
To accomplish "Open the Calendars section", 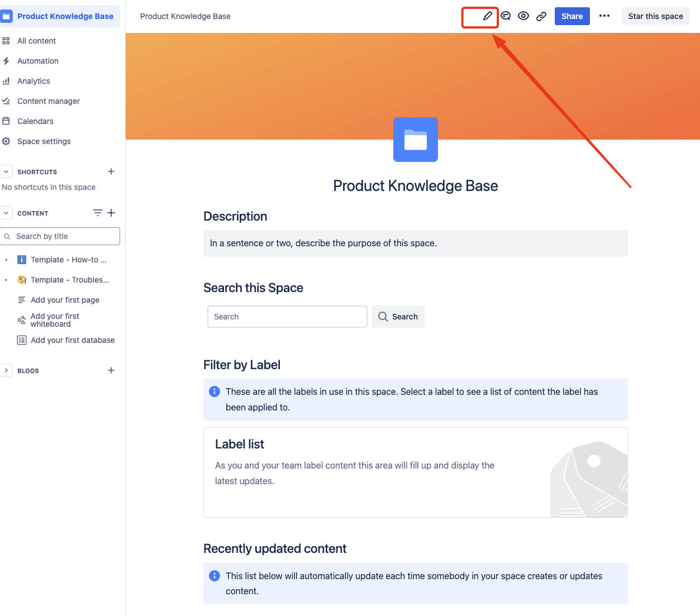I will click(36, 121).
